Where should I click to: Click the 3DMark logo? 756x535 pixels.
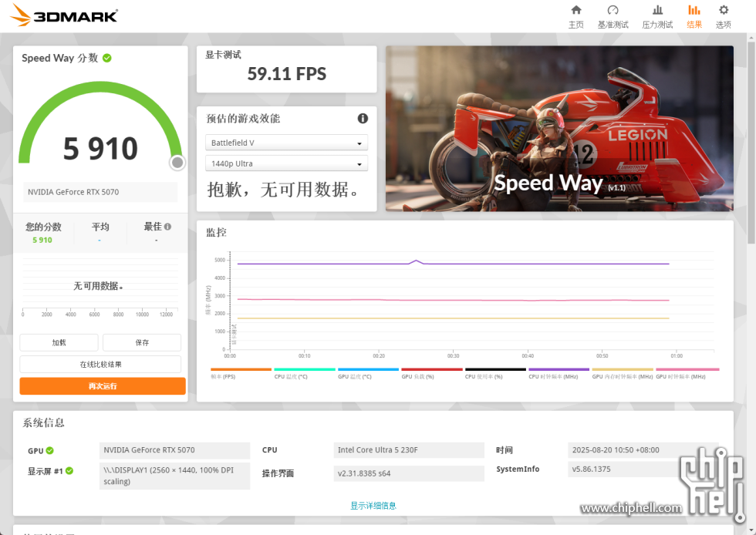[x=63, y=15]
